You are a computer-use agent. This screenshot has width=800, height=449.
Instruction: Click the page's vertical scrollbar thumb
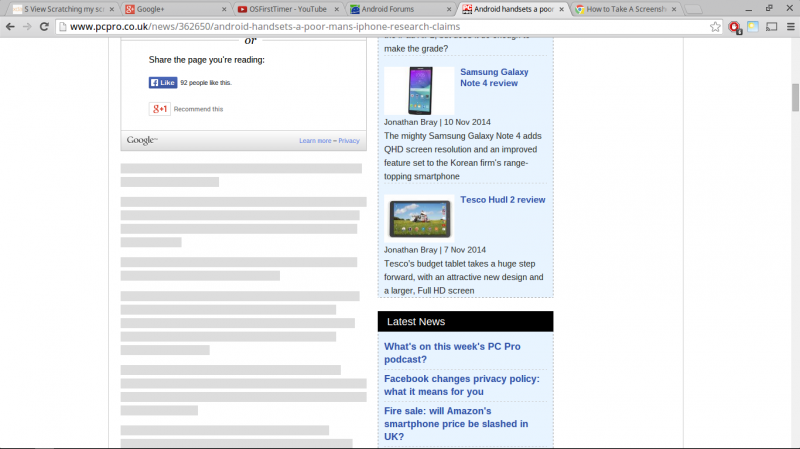(795, 97)
